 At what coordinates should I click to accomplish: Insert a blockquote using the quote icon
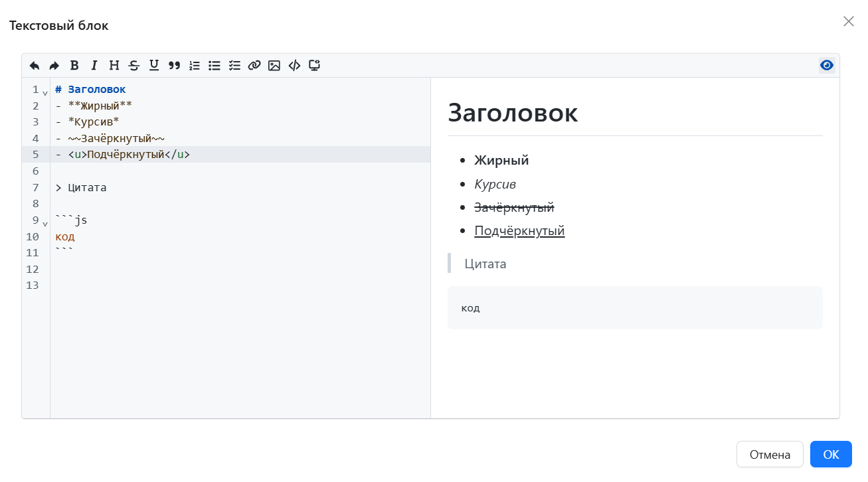(174, 65)
